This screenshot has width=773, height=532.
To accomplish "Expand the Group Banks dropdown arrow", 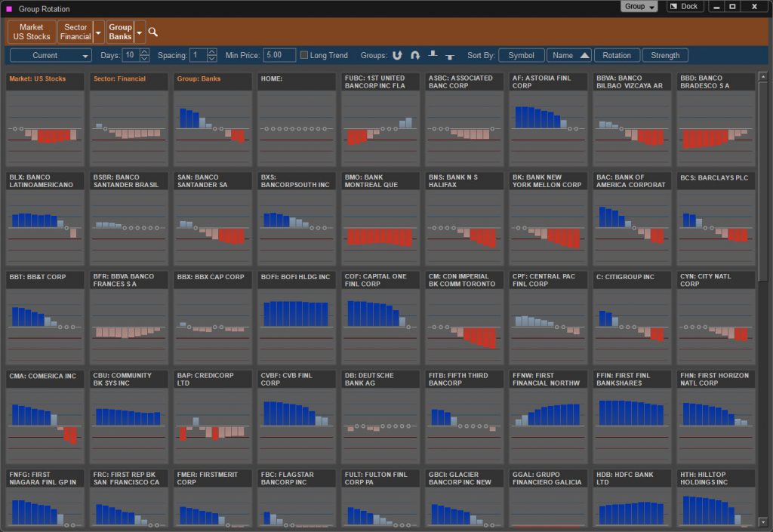I will point(139,32).
